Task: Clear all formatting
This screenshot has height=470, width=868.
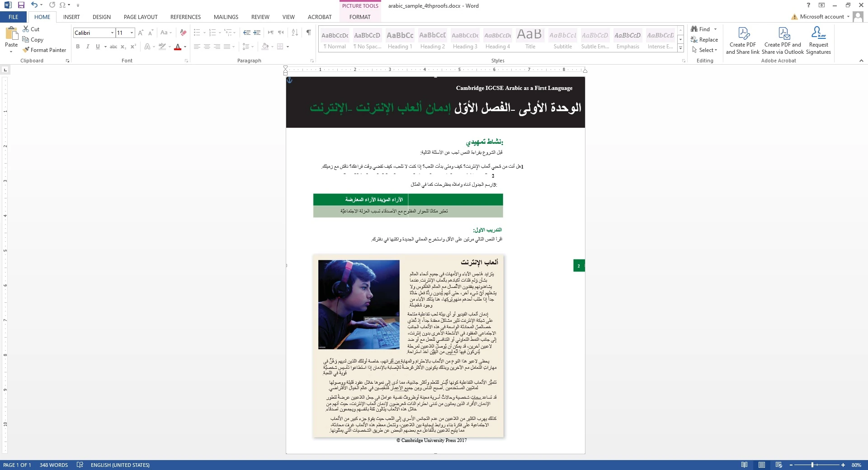Action: [183, 33]
